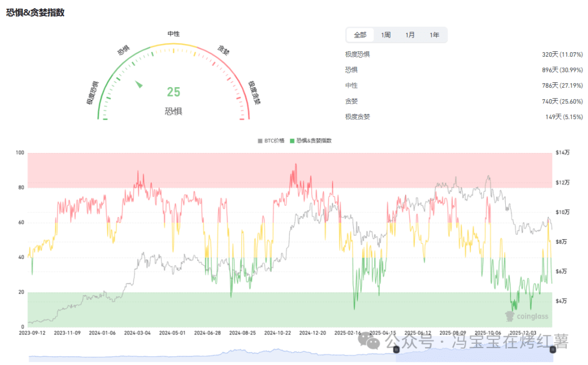This screenshot has width=588, height=365.
Task: Click the 2024-03-04 x-axis date label
Action: click(137, 333)
